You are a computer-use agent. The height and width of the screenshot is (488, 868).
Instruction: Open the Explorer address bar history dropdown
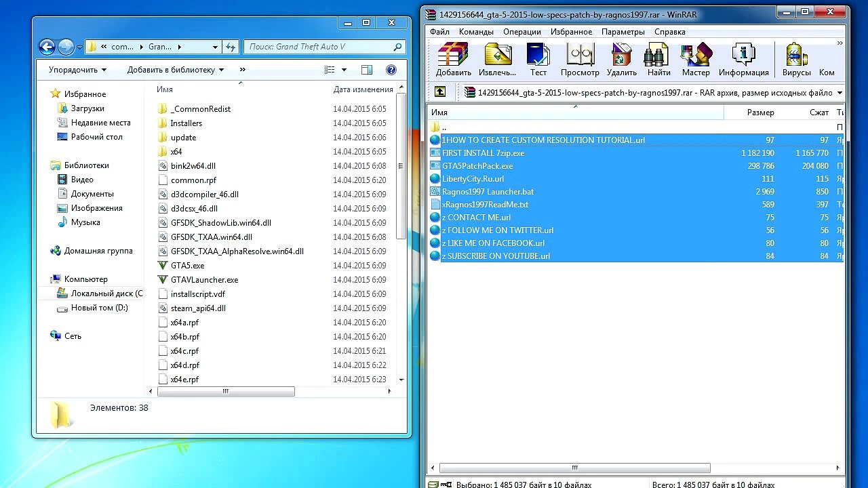tap(215, 47)
